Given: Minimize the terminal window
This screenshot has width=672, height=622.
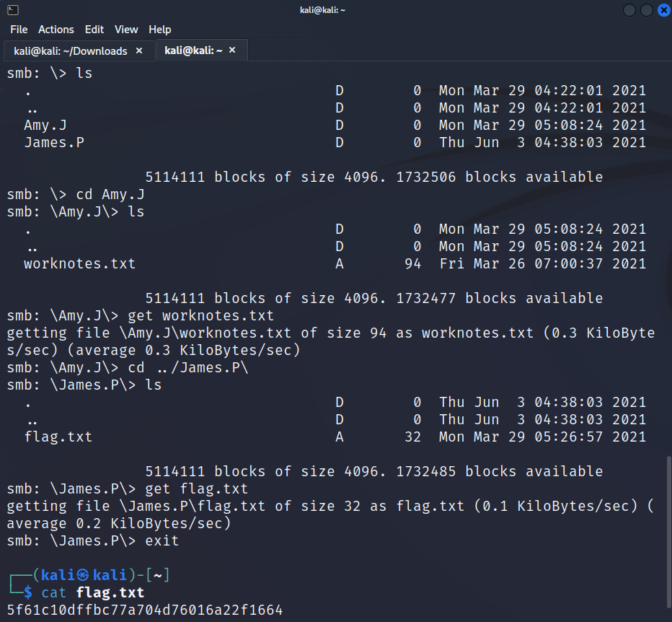Looking at the screenshot, I should (x=629, y=10).
